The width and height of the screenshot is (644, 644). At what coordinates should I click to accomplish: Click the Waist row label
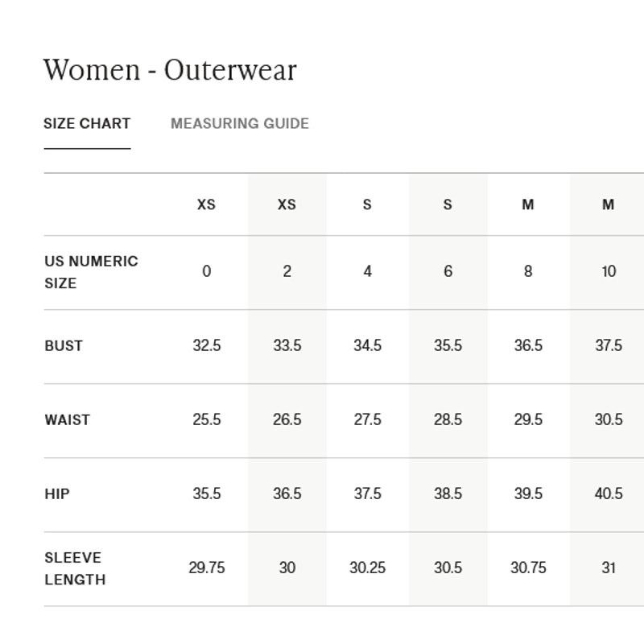pyautogui.click(x=67, y=419)
